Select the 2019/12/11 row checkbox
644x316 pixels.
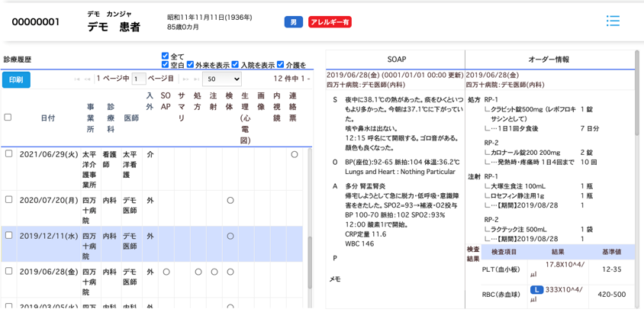[8, 236]
